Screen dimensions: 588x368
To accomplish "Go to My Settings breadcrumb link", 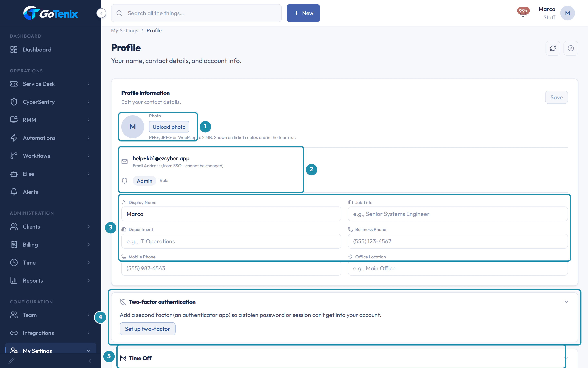I will click(x=125, y=30).
